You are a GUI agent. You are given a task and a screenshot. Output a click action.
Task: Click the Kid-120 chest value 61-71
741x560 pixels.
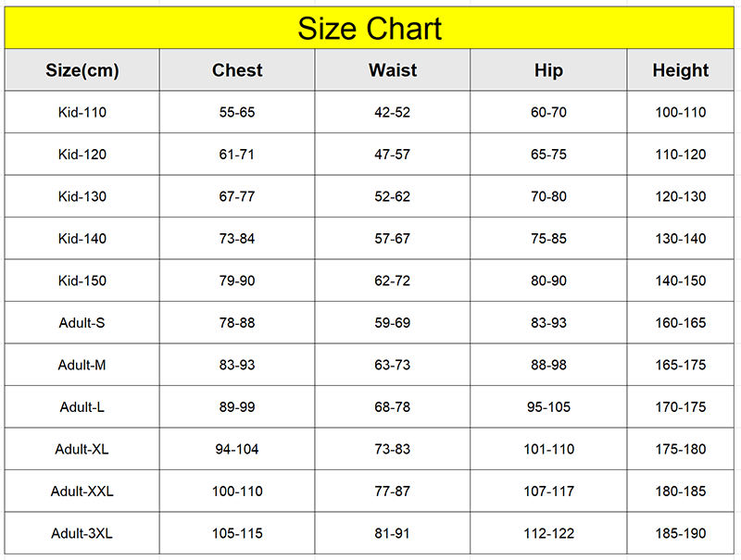(x=237, y=155)
